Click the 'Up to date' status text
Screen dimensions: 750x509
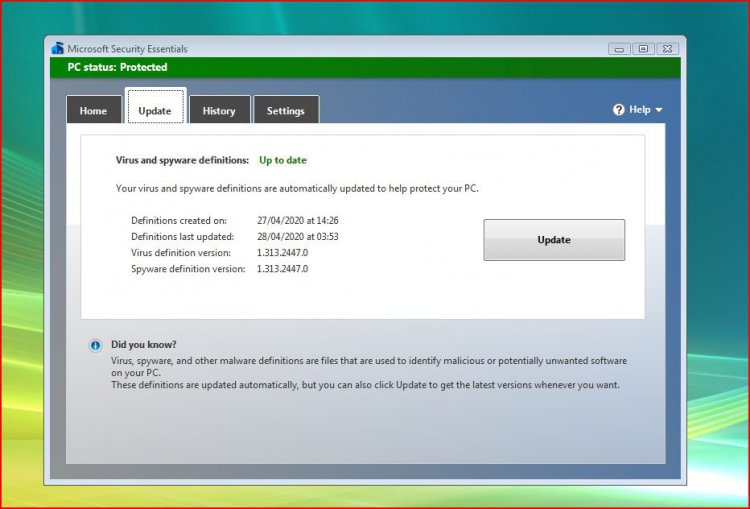click(x=283, y=160)
